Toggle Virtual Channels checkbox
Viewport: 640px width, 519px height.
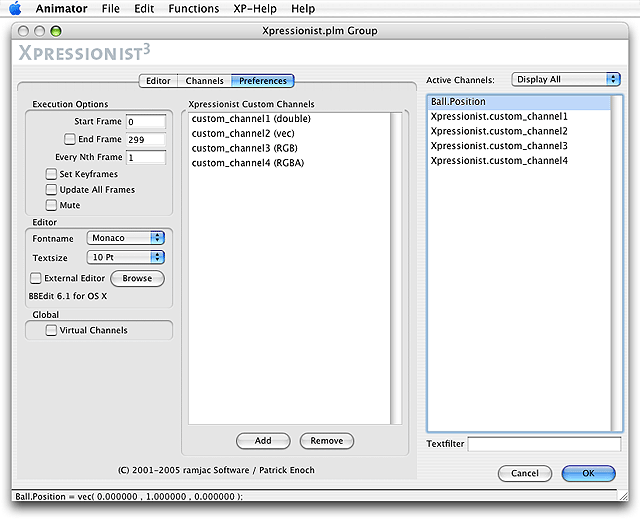point(51,330)
